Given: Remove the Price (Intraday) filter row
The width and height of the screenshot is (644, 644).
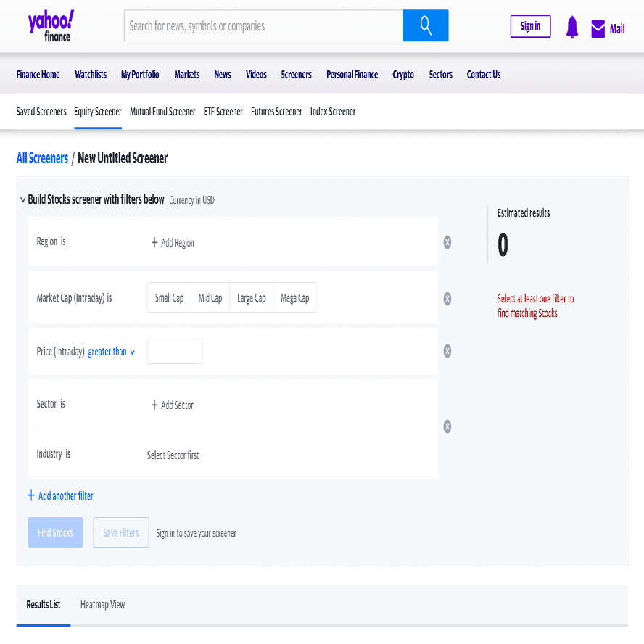Looking at the screenshot, I should (x=447, y=351).
